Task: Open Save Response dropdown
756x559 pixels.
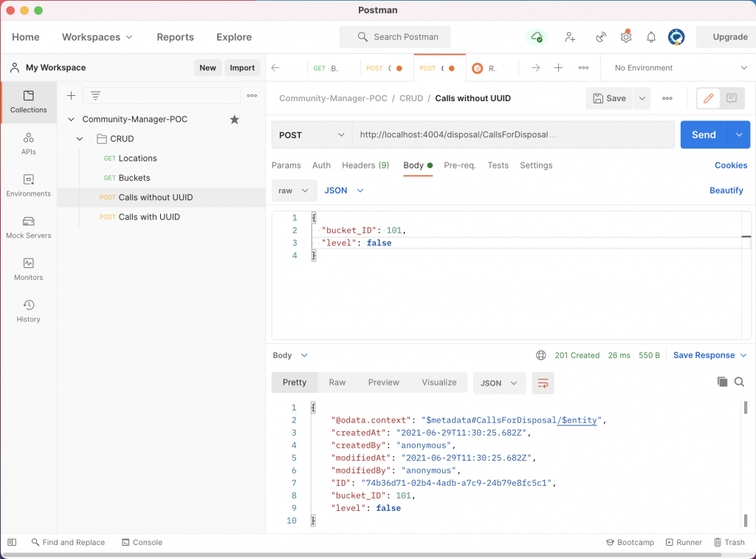Action: 709,355
